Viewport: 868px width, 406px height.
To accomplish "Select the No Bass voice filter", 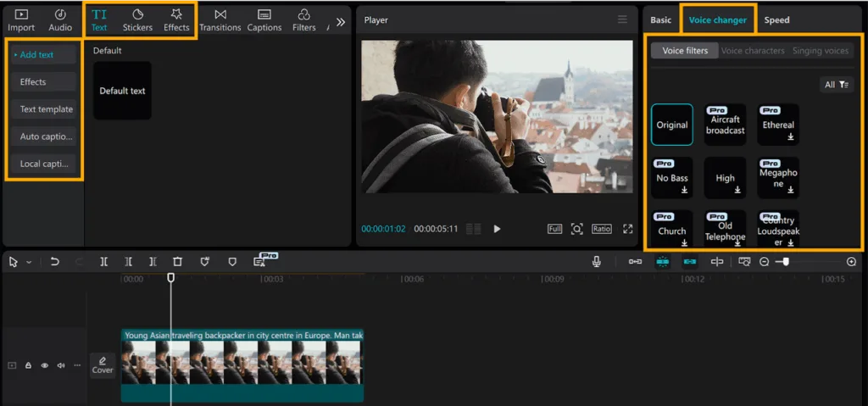I will pos(671,178).
